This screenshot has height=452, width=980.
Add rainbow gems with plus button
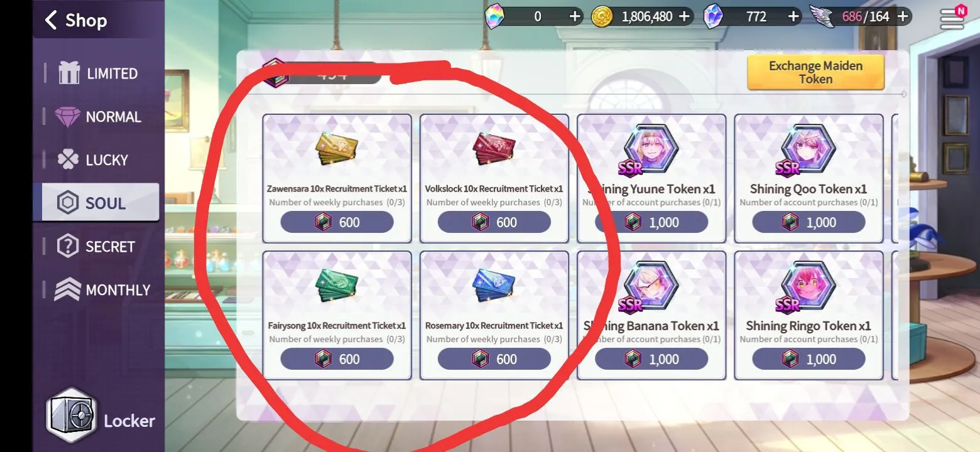(575, 16)
